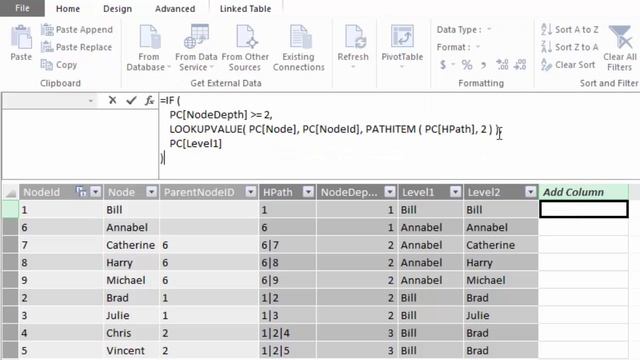This screenshot has width=640, height=360.
Task: Switch to the Advanced tab
Action: coord(175,9)
